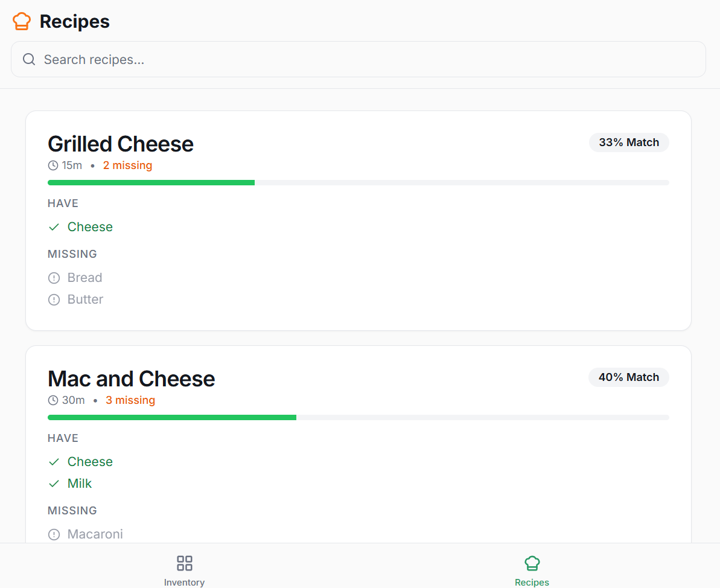Open the Mac and Cheese recipe title
This screenshot has height=588, width=720.
[131, 379]
